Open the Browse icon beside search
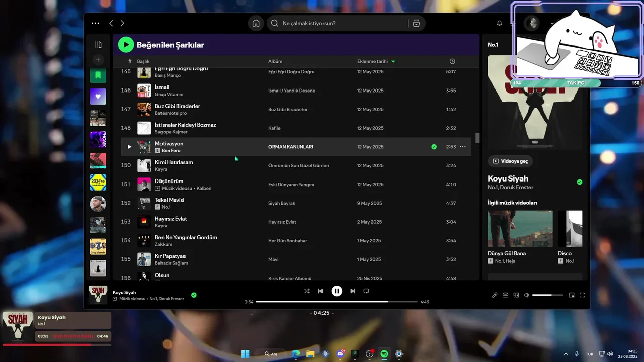 416,23
